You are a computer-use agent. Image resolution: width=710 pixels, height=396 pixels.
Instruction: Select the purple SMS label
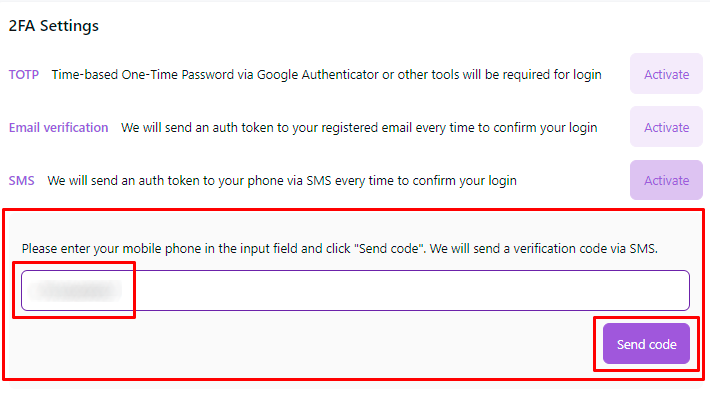click(21, 181)
